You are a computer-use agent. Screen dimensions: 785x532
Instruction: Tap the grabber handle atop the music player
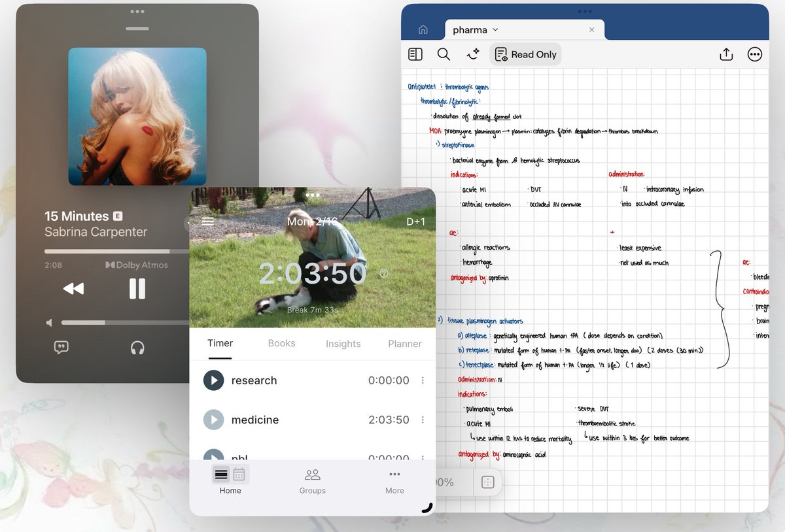pos(137,28)
